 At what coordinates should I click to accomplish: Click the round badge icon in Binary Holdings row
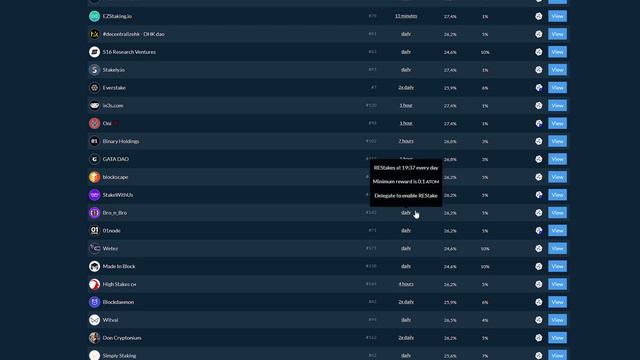click(539, 141)
